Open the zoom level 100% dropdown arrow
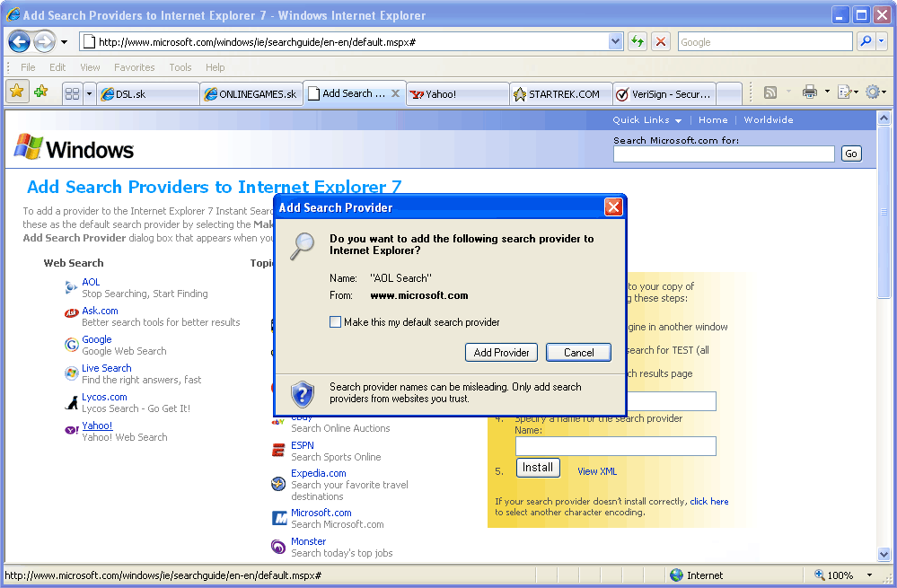 pos(869,575)
